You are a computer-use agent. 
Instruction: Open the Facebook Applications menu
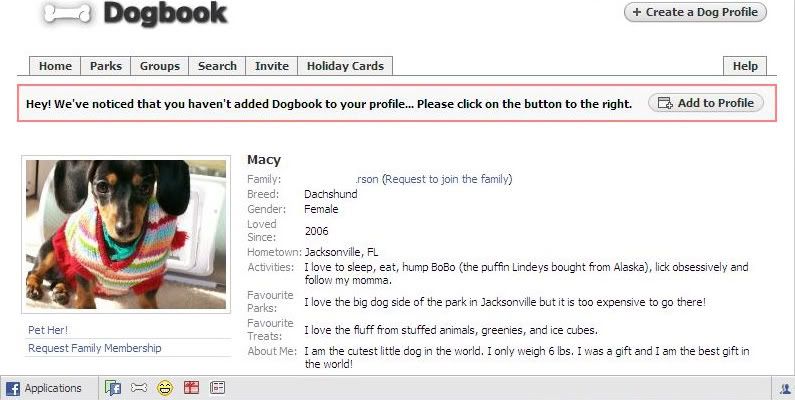click(44, 388)
